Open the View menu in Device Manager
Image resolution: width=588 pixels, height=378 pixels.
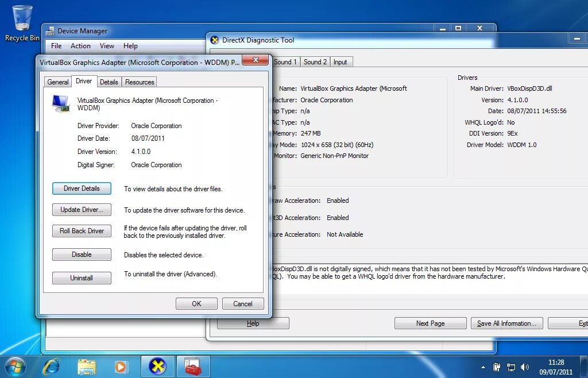[107, 46]
